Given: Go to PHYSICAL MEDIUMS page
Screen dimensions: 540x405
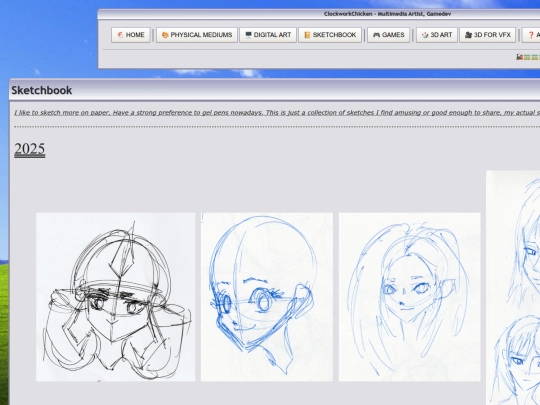Looking at the screenshot, I should pyautogui.click(x=197, y=35).
